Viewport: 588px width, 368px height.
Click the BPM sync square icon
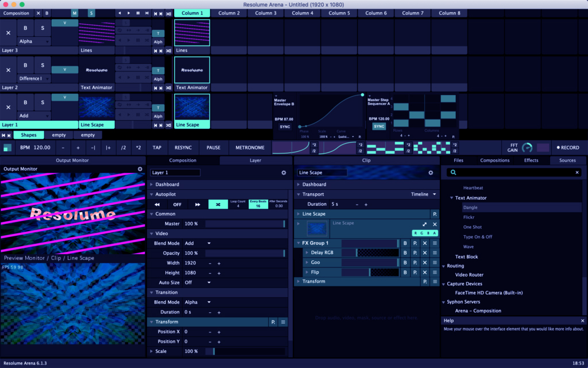(7, 148)
